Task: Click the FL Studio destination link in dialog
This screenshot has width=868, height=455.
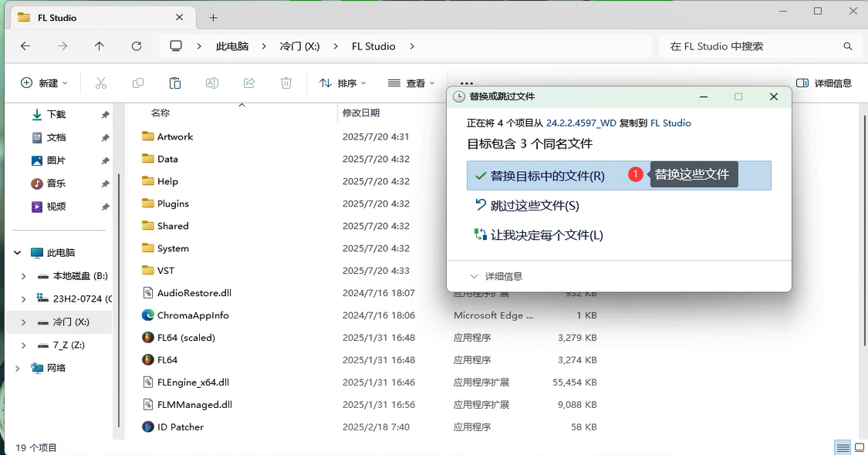Action: pyautogui.click(x=670, y=123)
